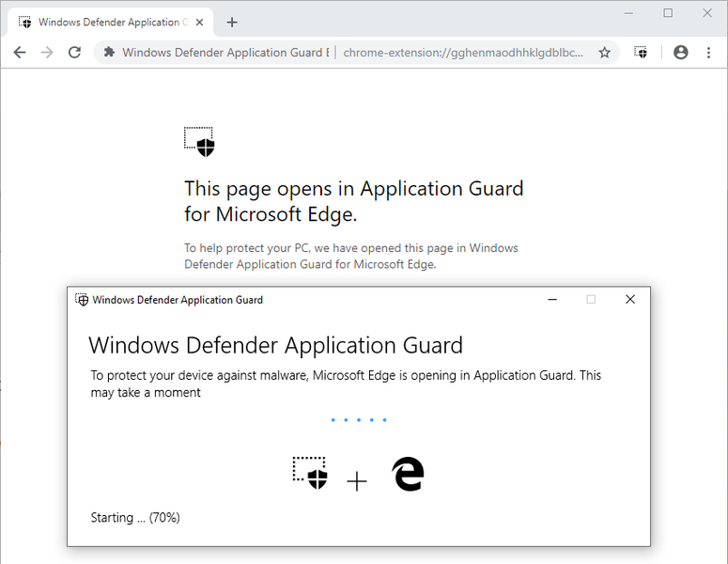
Task: Click the small icon in dialog title bar
Action: click(x=82, y=300)
